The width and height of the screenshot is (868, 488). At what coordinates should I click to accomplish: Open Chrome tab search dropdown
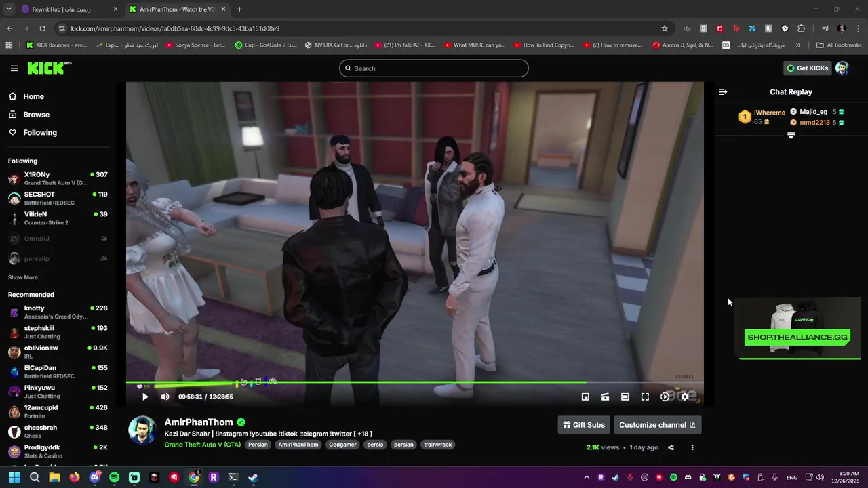click(x=9, y=9)
